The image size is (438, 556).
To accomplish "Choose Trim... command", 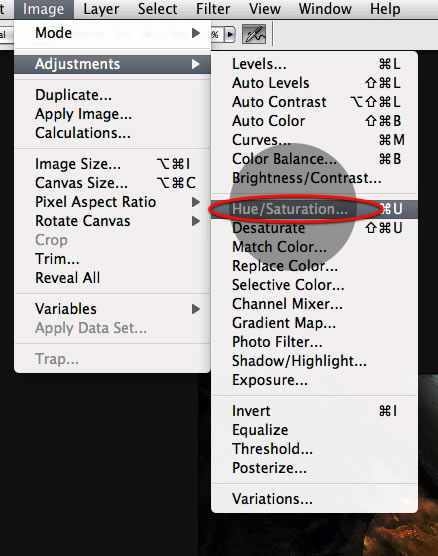I will point(112,259).
